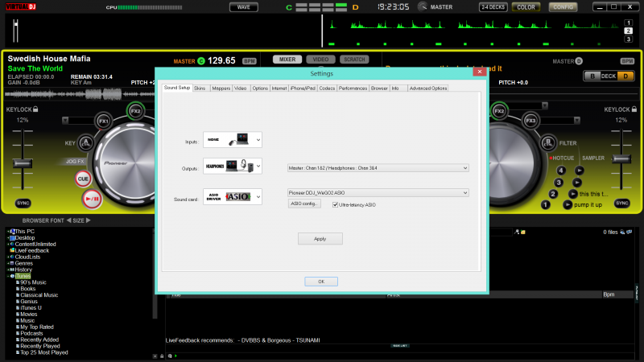Open the Genres folder in browser tree

tap(24, 263)
